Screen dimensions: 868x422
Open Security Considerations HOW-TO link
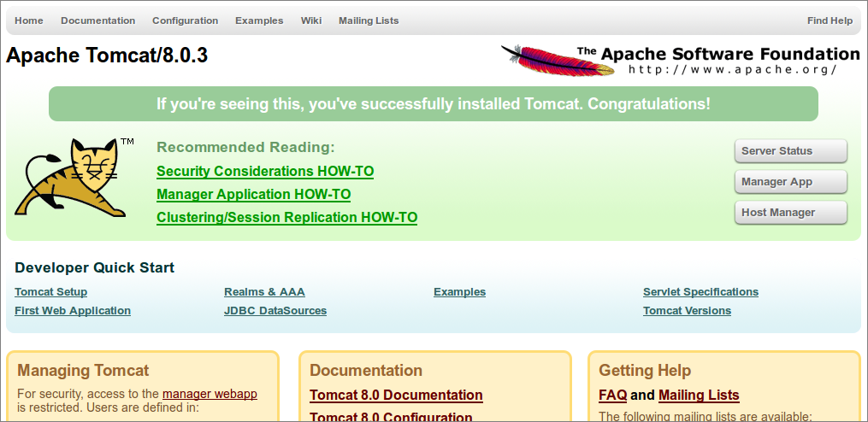tap(265, 172)
